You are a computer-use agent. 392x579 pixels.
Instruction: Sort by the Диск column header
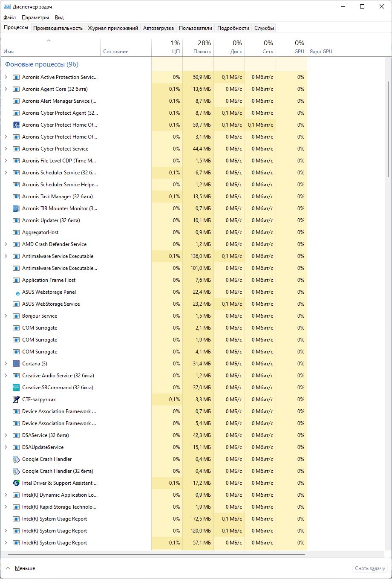coord(229,47)
